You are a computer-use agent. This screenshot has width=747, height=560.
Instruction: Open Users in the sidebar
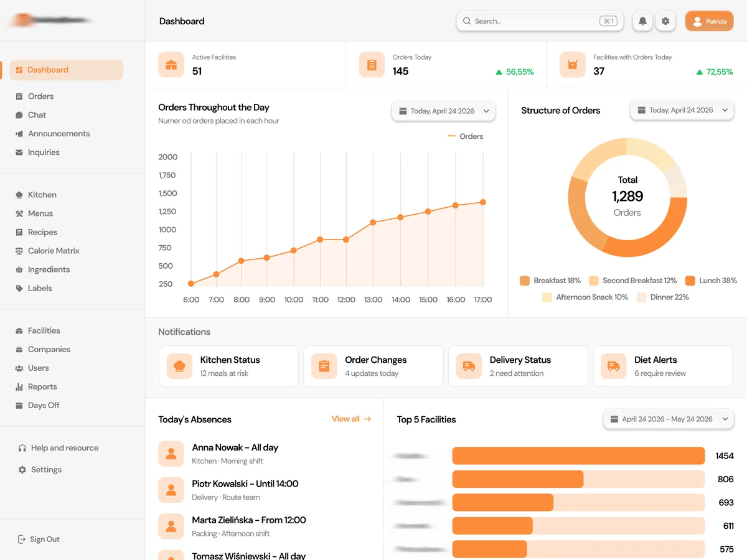(x=38, y=368)
